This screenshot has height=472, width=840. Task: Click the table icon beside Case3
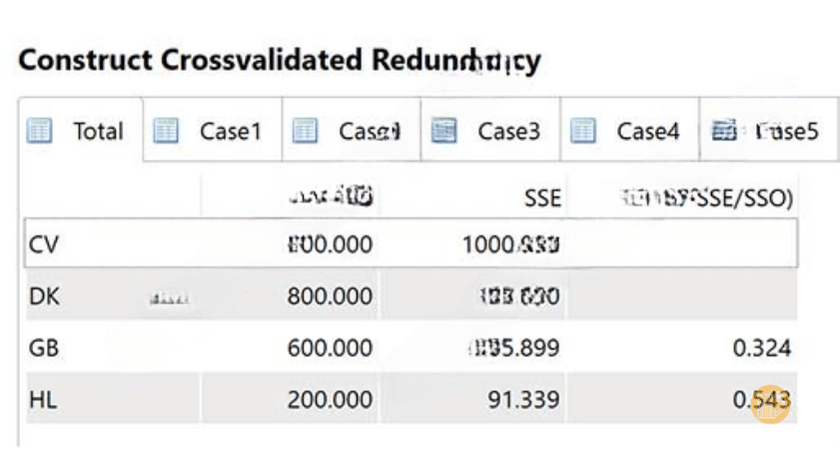[x=444, y=131]
